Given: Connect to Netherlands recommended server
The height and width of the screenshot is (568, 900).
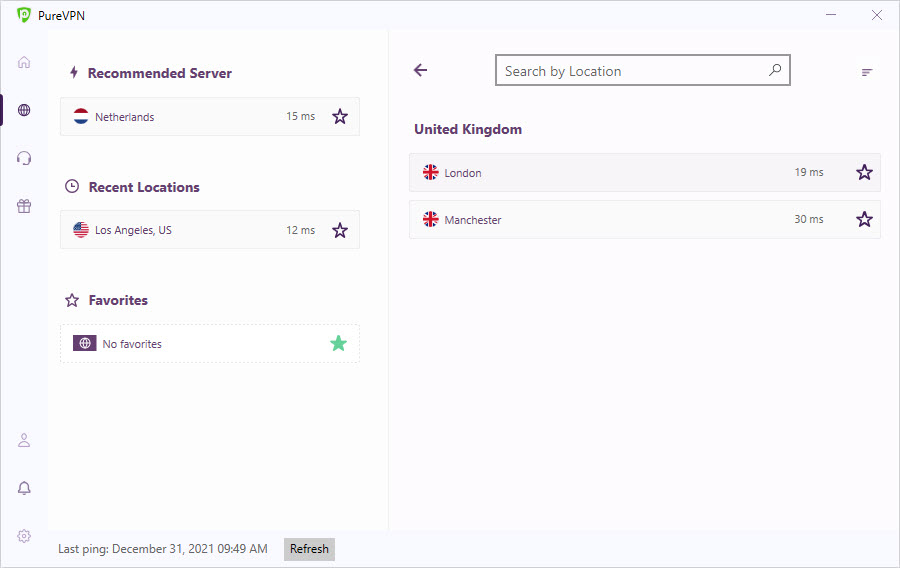Looking at the screenshot, I should click(210, 116).
